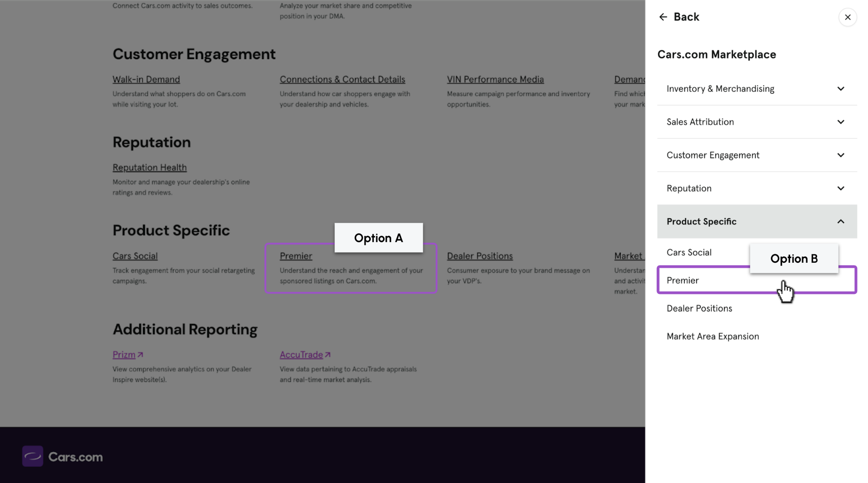Open Reputation Health link
Screen dimensions: 868x483
coord(150,167)
